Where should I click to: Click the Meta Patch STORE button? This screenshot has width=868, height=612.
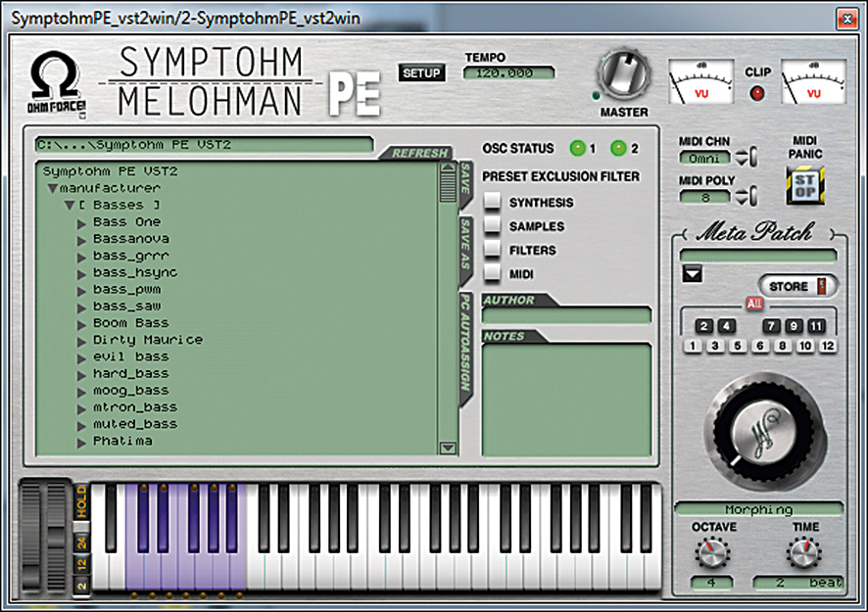(797, 286)
